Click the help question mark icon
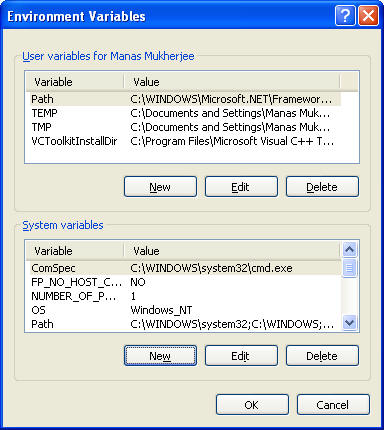 point(345,15)
